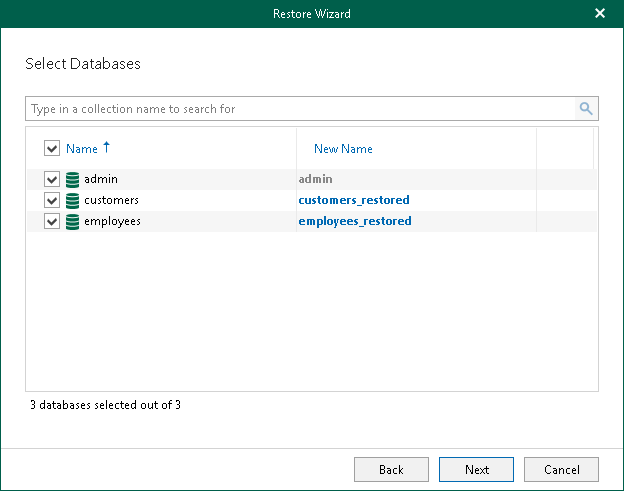The image size is (624, 491).
Task: Focus the collection name search field
Action: (300, 108)
